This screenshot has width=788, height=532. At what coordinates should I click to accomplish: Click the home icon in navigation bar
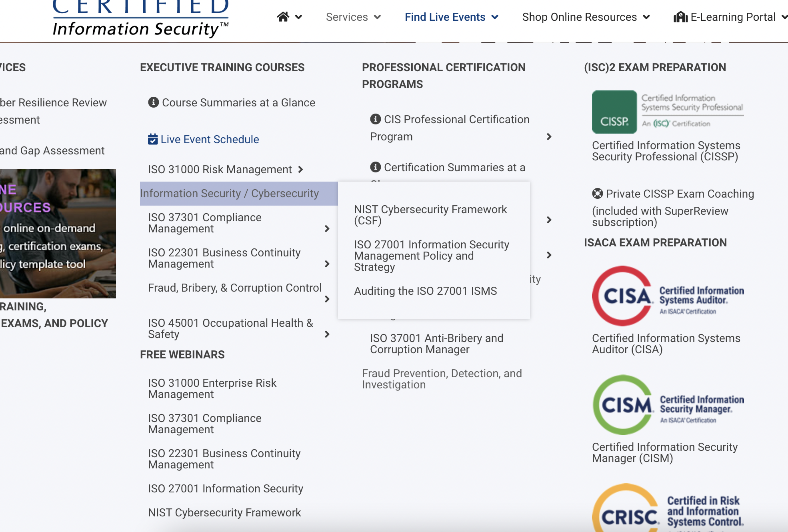pos(283,17)
